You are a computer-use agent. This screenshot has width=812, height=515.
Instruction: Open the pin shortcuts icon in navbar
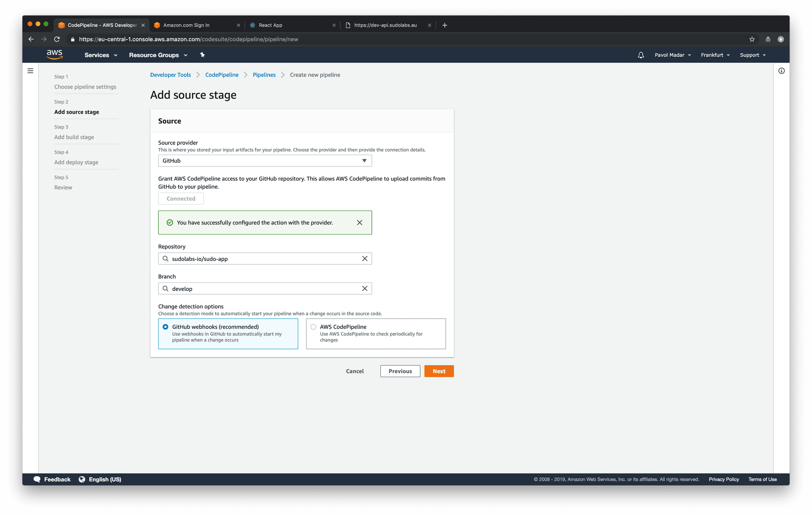202,55
